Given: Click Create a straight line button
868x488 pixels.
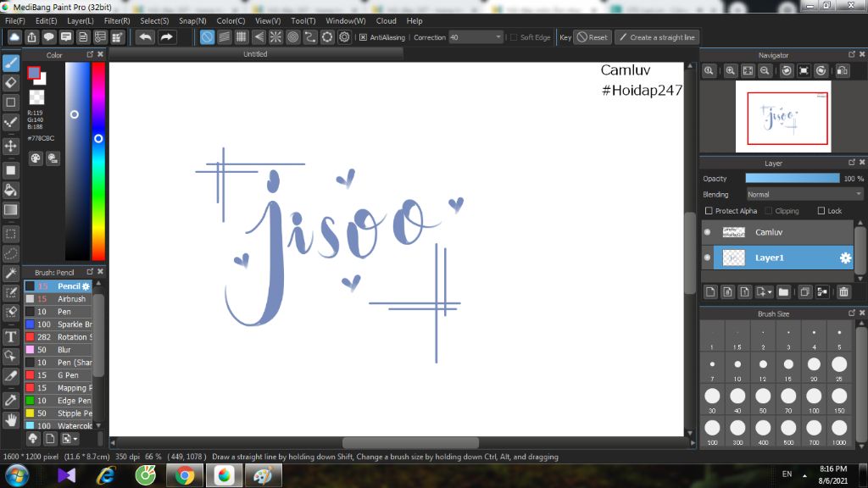Looking at the screenshot, I should pos(657,37).
